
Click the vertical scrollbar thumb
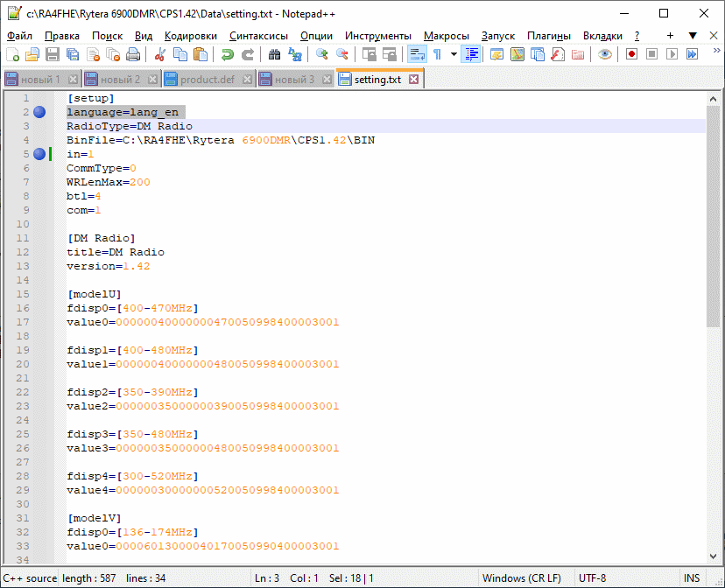pyautogui.click(x=713, y=216)
